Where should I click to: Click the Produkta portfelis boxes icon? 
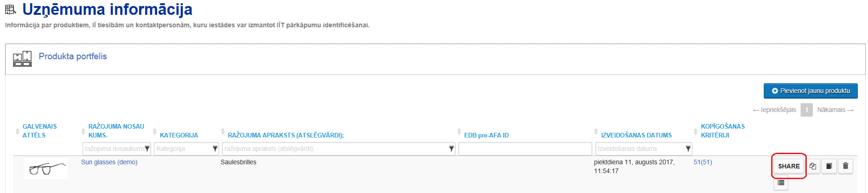click(x=22, y=59)
